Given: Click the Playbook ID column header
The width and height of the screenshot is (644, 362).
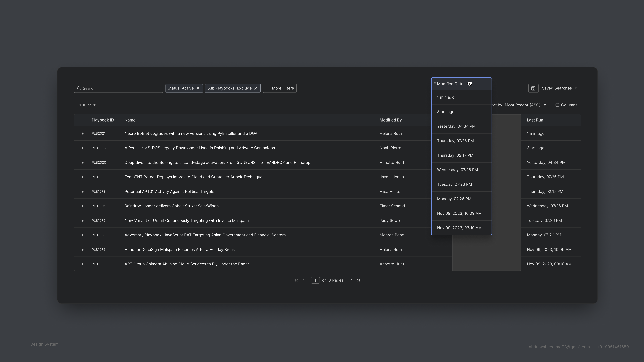Looking at the screenshot, I should click(102, 120).
